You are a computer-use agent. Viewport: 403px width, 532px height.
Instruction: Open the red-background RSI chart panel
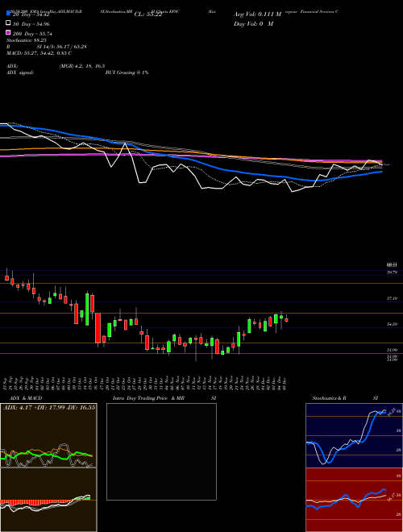point(354,500)
